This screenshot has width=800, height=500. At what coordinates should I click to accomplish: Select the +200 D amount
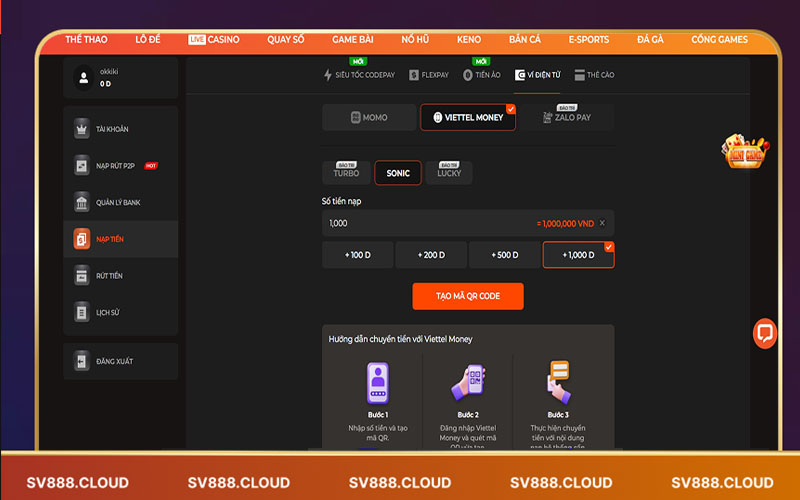point(431,255)
